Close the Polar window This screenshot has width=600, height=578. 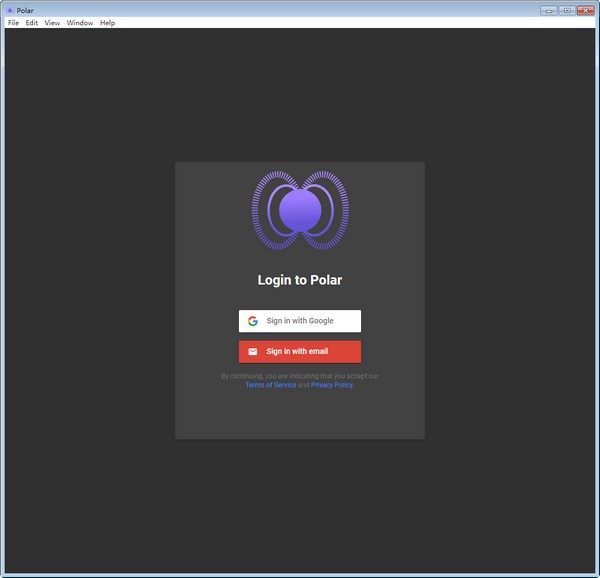(x=585, y=10)
